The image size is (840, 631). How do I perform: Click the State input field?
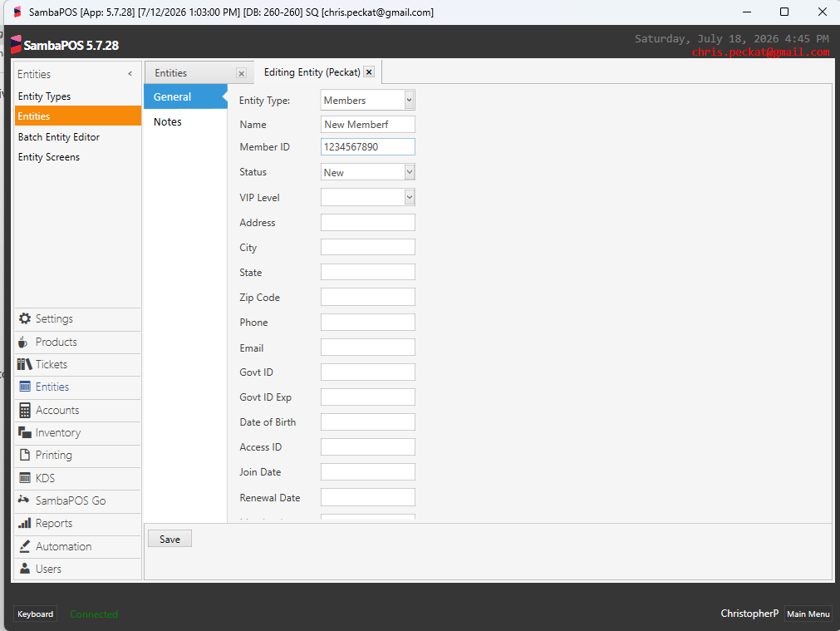[368, 272]
